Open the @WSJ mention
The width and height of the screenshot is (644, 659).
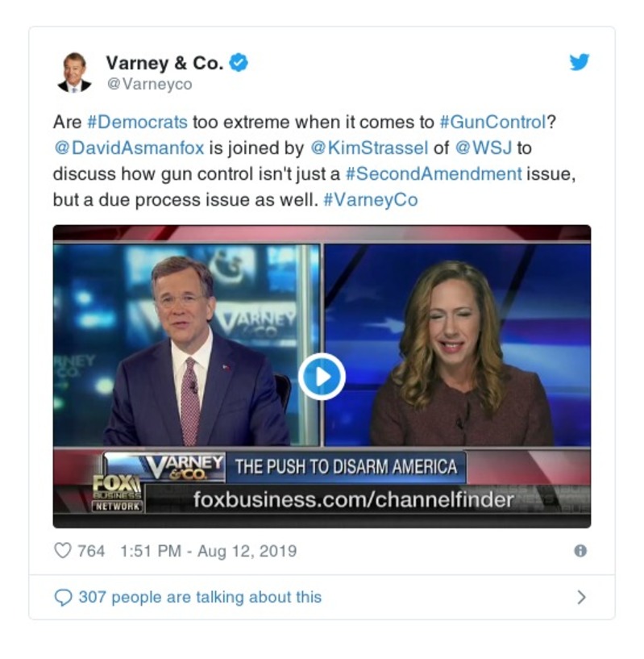tap(484, 148)
